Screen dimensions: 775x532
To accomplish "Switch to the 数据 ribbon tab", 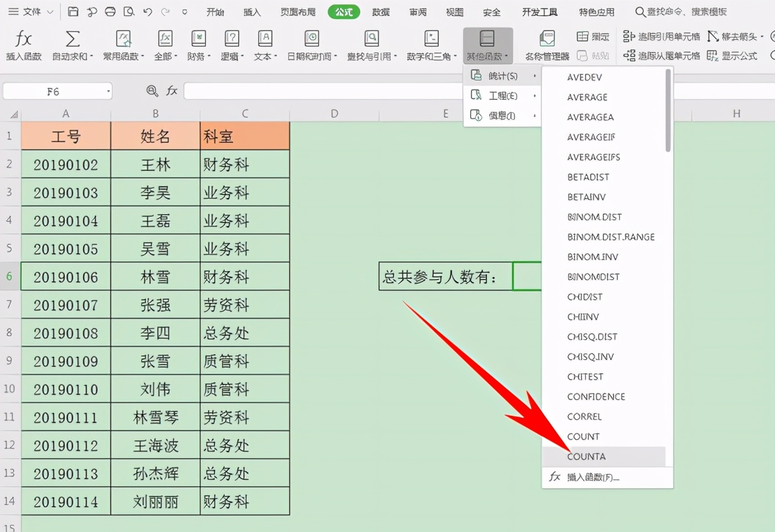I will (381, 12).
